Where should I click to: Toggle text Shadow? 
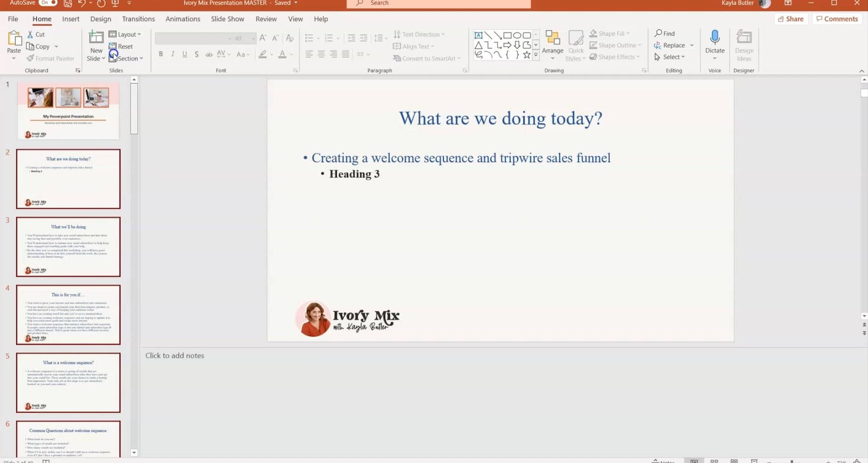[196, 54]
